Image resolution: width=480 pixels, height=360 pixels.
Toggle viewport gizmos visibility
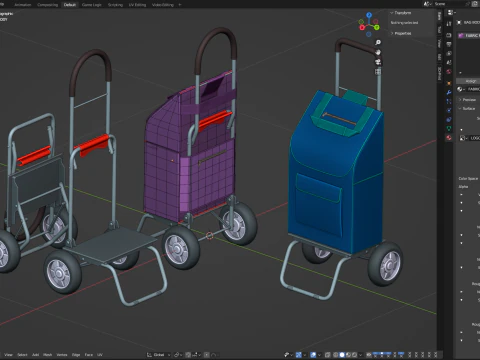pyautogui.click(x=299, y=355)
